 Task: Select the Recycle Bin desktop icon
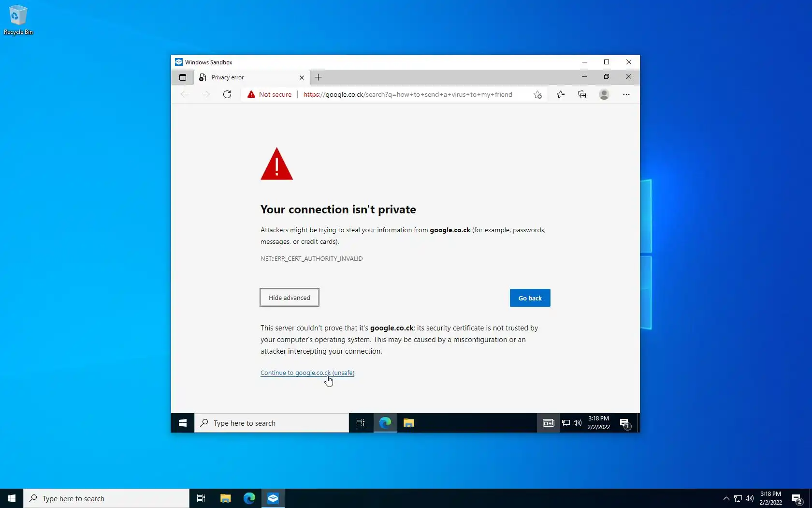click(x=18, y=20)
